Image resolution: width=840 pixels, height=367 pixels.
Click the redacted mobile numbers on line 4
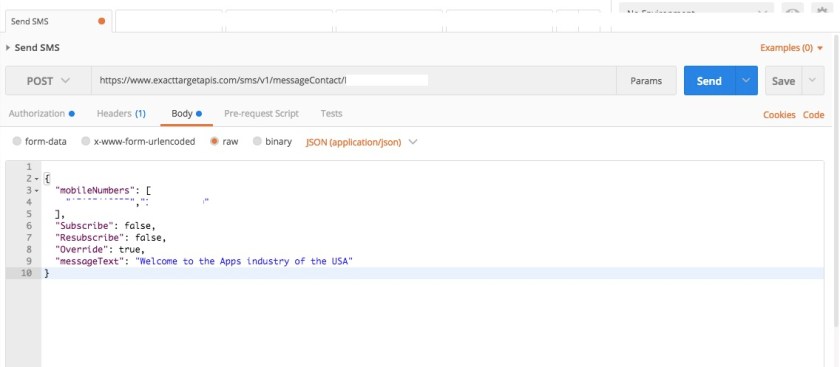click(x=137, y=202)
